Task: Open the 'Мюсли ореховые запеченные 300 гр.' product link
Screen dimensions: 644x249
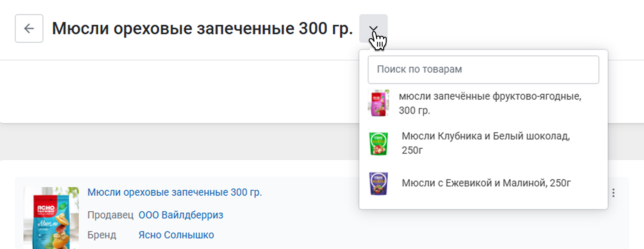Action: (174, 192)
